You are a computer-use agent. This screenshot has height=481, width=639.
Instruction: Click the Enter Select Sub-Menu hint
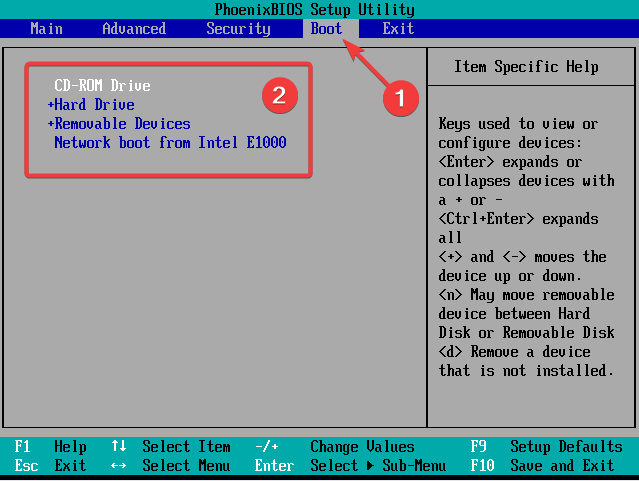point(350,466)
